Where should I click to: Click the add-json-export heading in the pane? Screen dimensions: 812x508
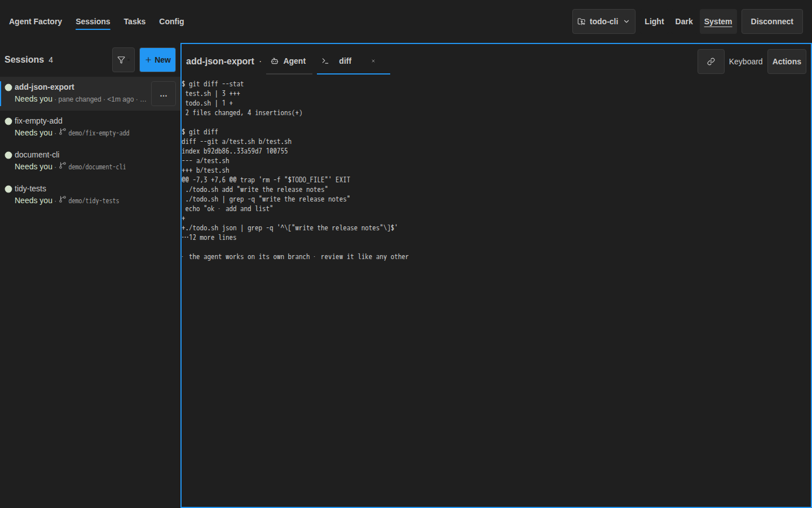click(220, 61)
